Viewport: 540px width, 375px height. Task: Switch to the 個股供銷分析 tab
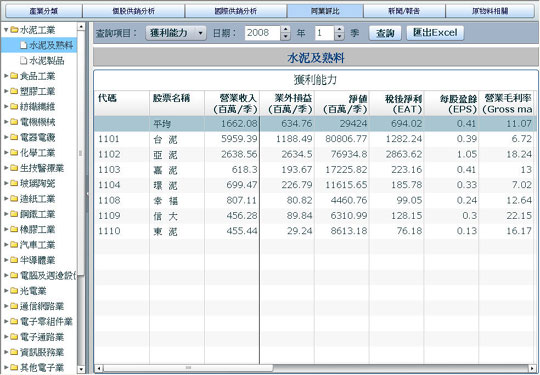134,11
